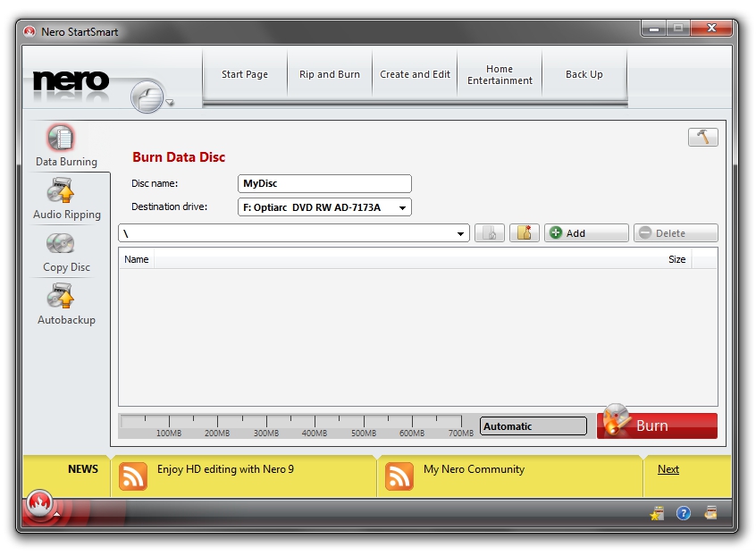The height and width of the screenshot is (556, 756).
Task: Click the NEWS label
Action: (x=83, y=469)
